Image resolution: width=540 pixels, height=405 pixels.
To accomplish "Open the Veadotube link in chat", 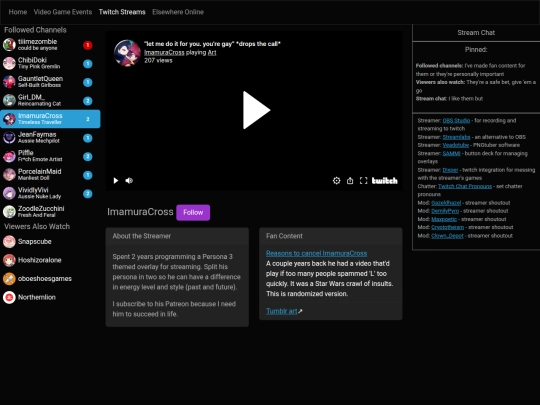I will [455, 145].
